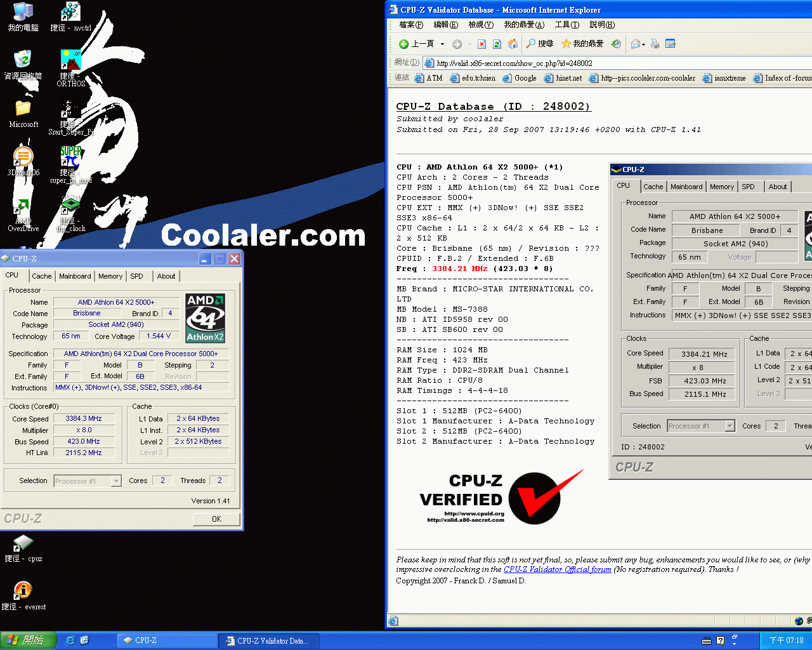
Task: Switch to the Cache tab in CPU-Z window
Action: coord(42,276)
